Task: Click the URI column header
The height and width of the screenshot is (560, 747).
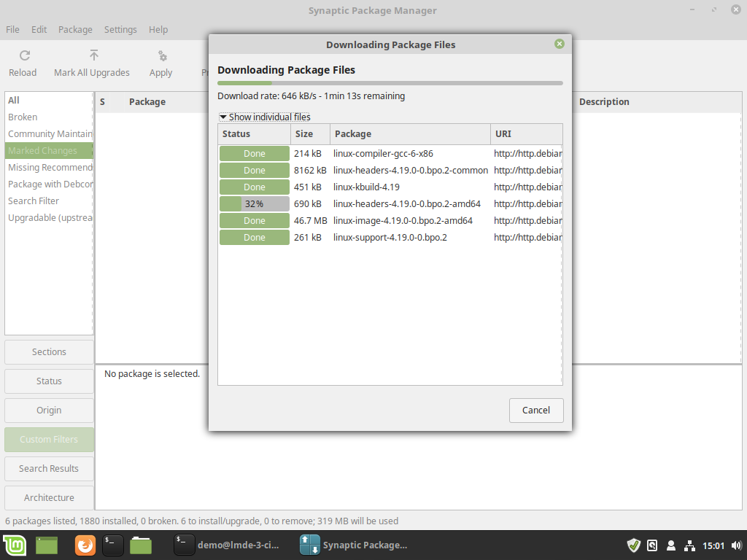Action: coord(527,134)
